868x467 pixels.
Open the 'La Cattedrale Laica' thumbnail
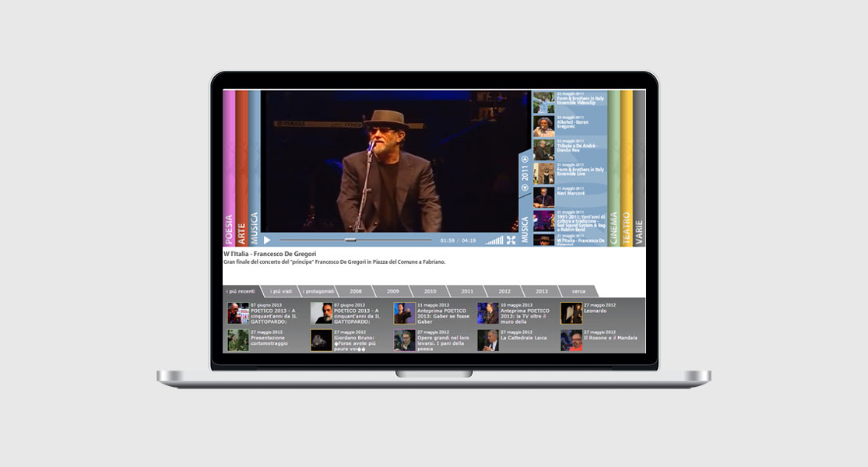487,340
